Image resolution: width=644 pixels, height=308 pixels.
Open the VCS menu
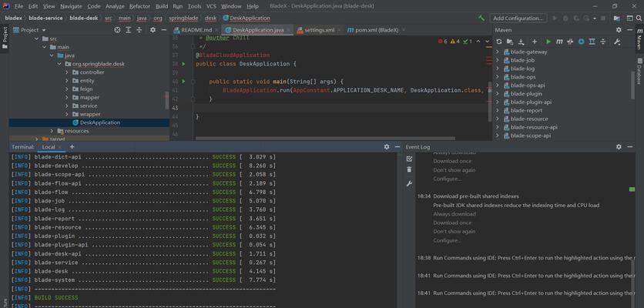click(211, 6)
